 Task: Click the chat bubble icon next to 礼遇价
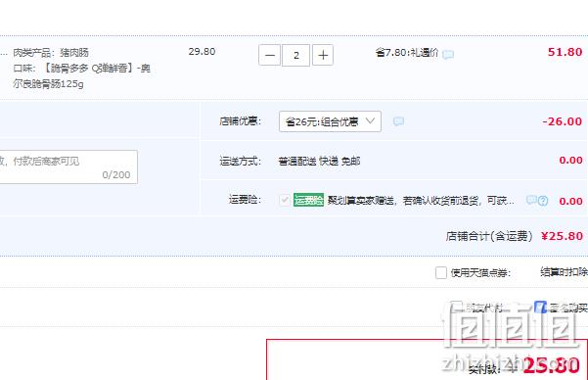[448, 55]
